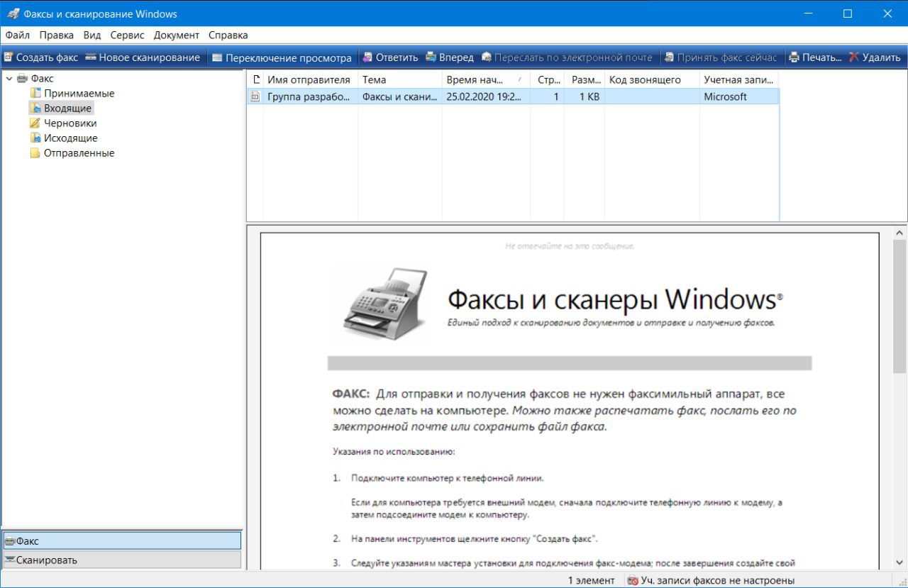Click the Печать toolbar button
Screen dimensions: 908x588
pyautogui.click(x=815, y=57)
